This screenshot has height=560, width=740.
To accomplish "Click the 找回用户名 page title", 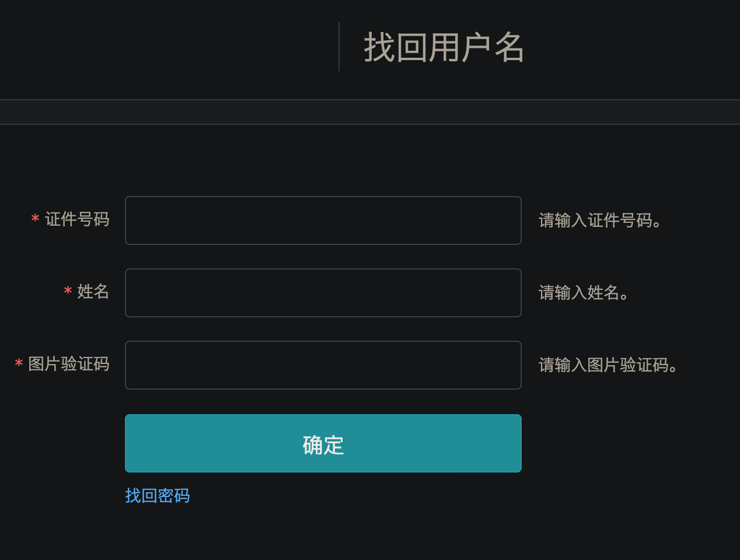I will click(x=444, y=47).
